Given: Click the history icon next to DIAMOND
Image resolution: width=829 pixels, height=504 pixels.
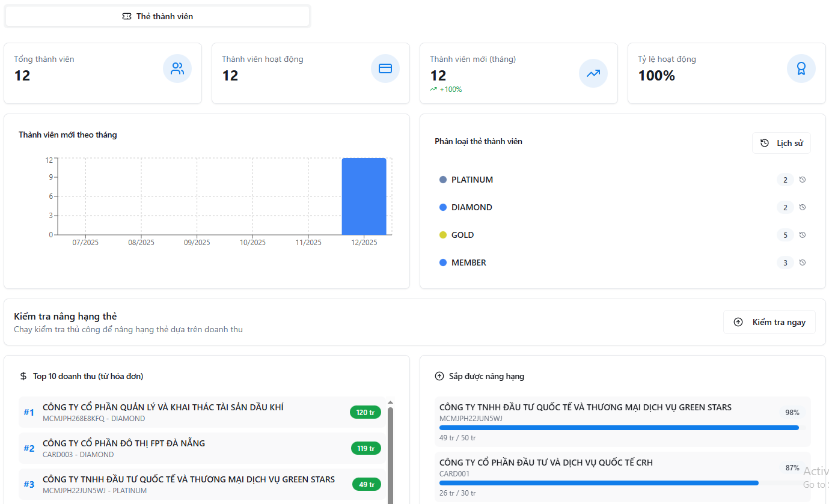Looking at the screenshot, I should click(x=802, y=207).
